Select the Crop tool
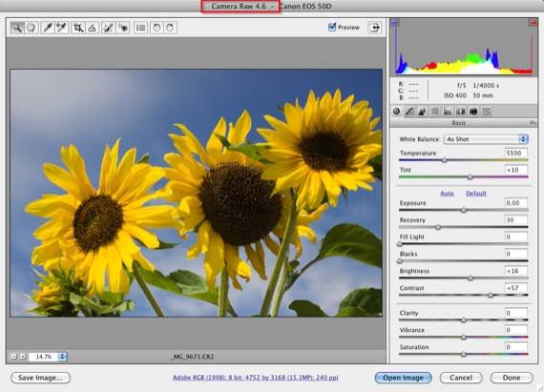 tap(78, 28)
